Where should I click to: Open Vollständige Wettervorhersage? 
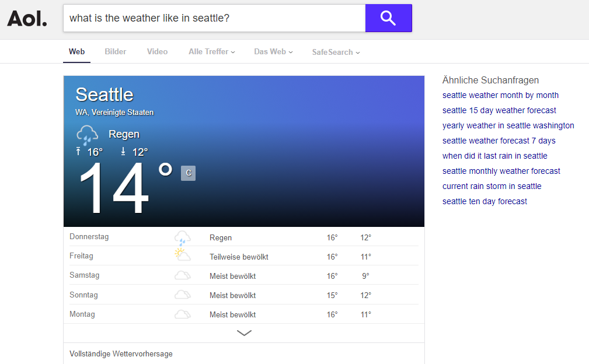point(120,353)
